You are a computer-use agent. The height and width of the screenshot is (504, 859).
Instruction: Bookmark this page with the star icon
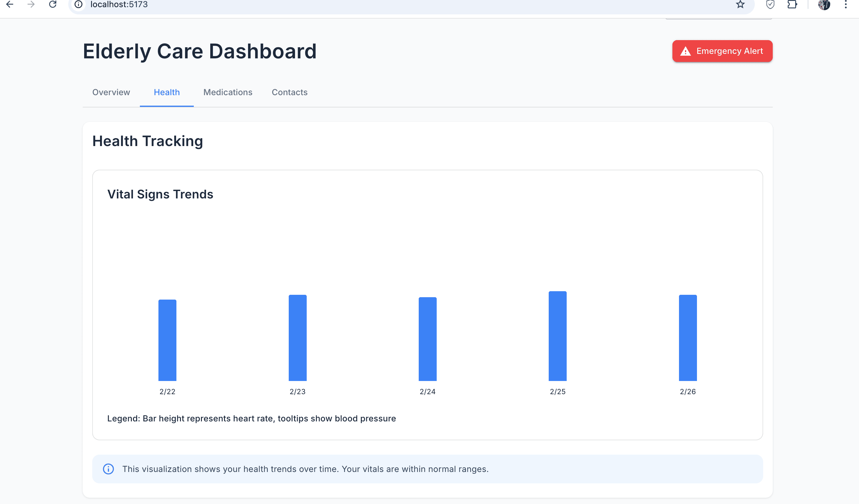pyautogui.click(x=740, y=4)
